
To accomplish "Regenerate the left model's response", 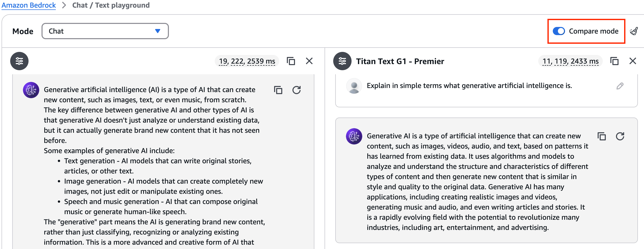I will (x=297, y=90).
